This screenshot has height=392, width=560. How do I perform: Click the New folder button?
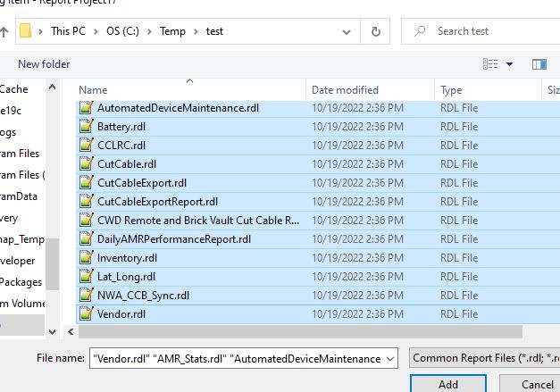[x=44, y=64]
